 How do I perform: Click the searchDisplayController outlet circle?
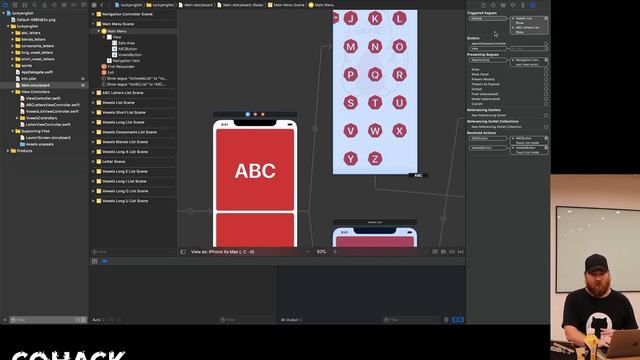pos(546,44)
